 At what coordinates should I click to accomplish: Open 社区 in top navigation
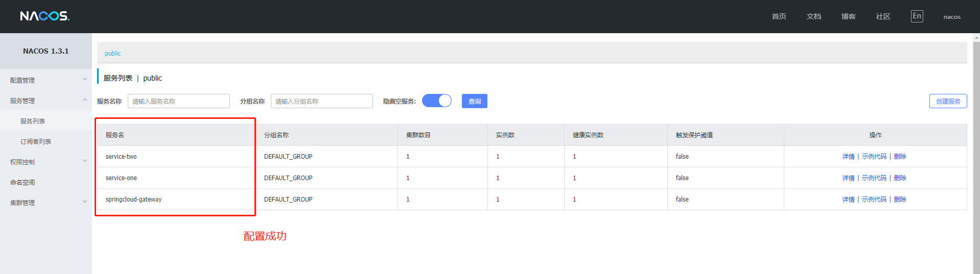(883, 16)
